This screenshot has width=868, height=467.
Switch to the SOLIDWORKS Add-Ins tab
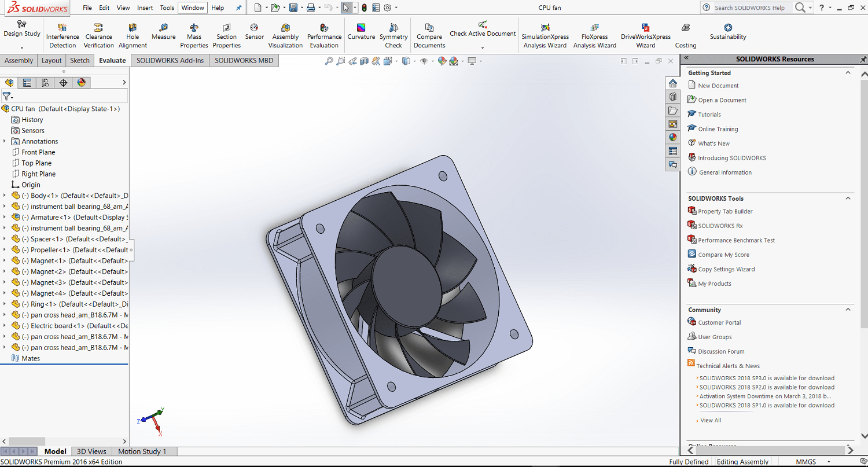click(x=170, y=60)
